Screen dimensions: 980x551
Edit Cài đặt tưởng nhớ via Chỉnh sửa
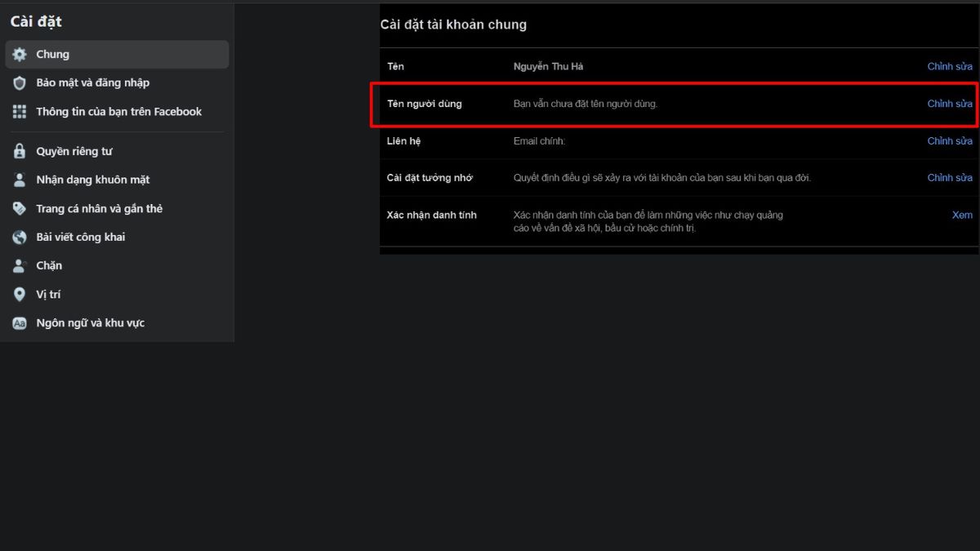coord(949,177)
